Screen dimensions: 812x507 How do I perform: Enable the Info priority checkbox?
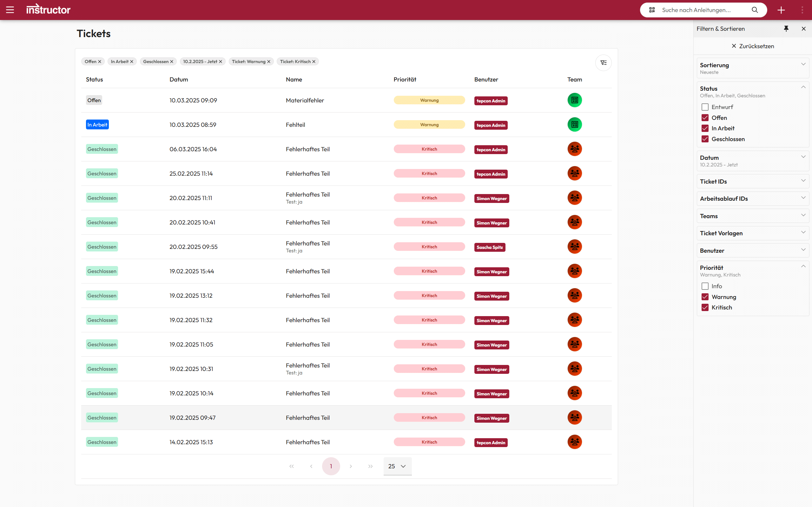(x=705, y=286)
